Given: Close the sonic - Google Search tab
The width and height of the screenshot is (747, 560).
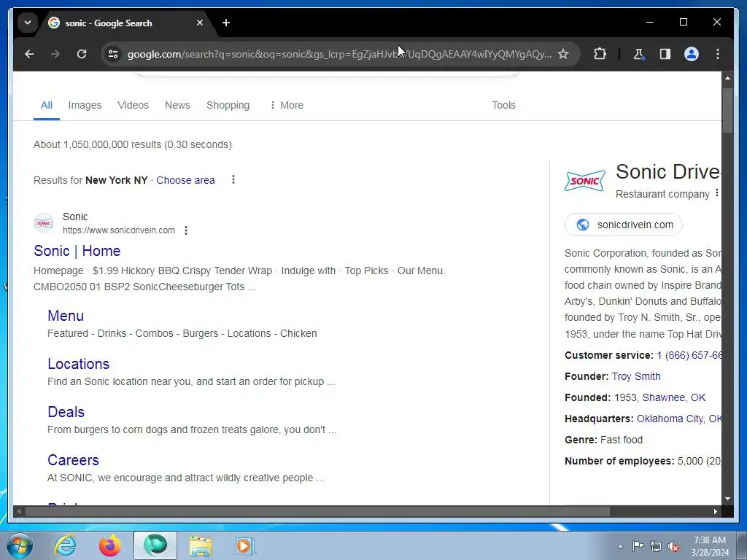Looking at the screenshot, I should [200, 23].
